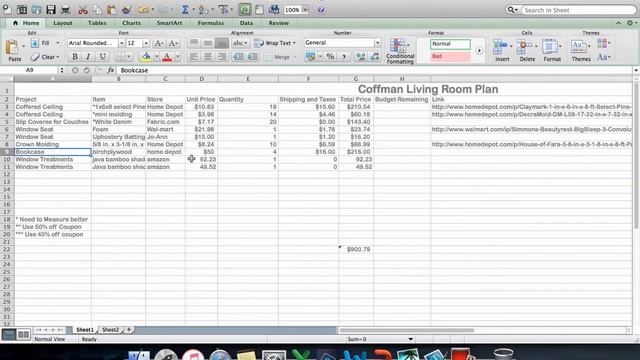Select cell G22 showing $900.79

[x=356, y=249]
